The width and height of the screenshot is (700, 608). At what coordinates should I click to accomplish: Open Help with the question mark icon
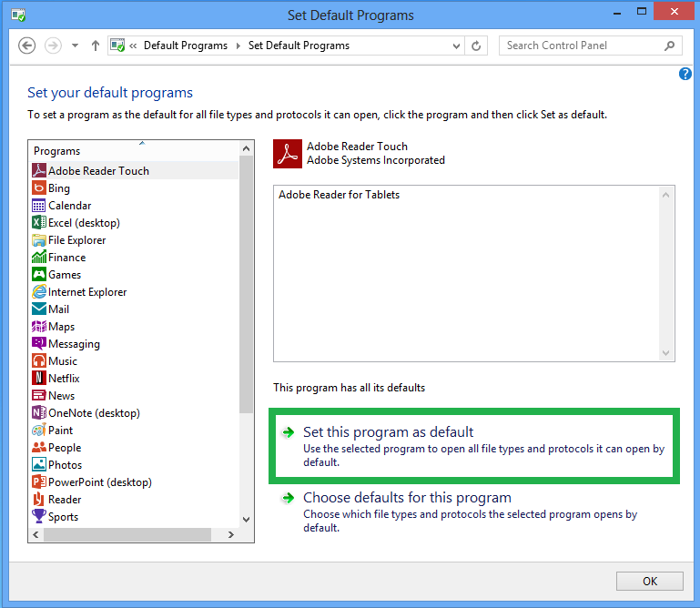tap(685, 74)
